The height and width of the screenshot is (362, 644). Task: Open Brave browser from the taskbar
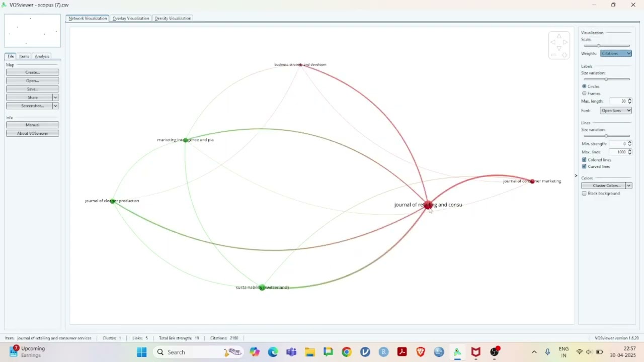coord(421,352)
